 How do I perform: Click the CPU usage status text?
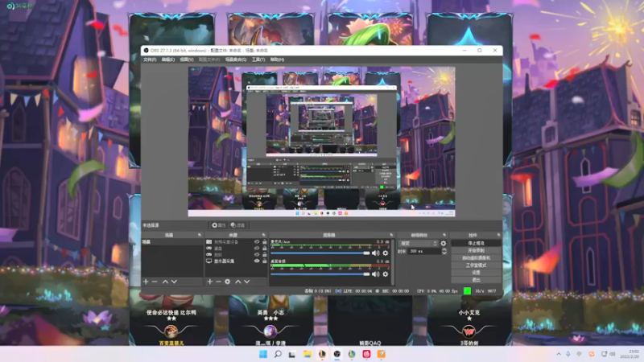[x=437, y=291]
